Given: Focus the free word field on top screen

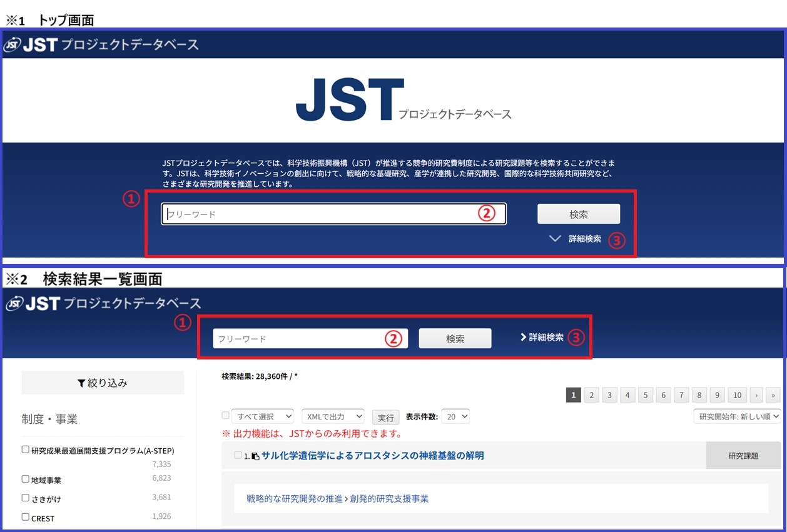Looking at the screenshot, I should point(333,214).
